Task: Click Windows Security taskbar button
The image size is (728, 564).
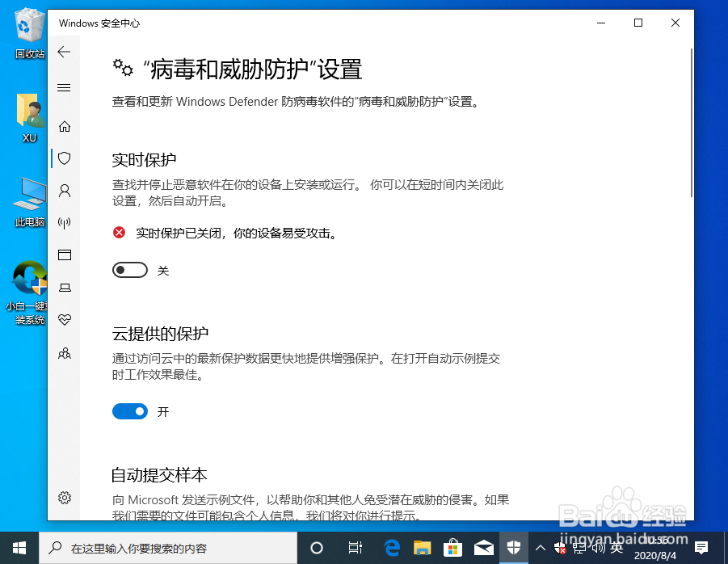Action: pyautogui.click(x=514, y=548)
